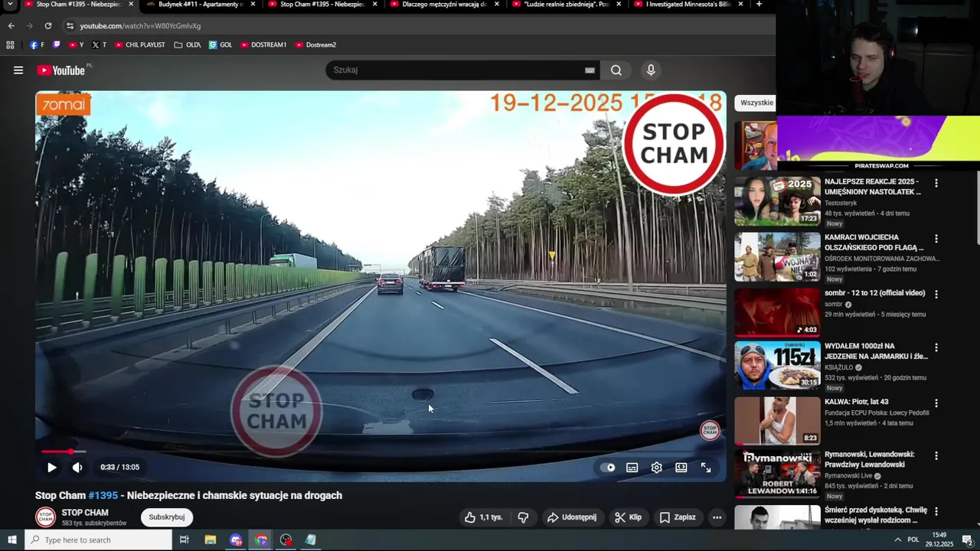The image size is (980, 551).
Task: Open WYDAŁEM 1000zł NA JEDZENIE thumbnail
Action: [x=777, y=366]
